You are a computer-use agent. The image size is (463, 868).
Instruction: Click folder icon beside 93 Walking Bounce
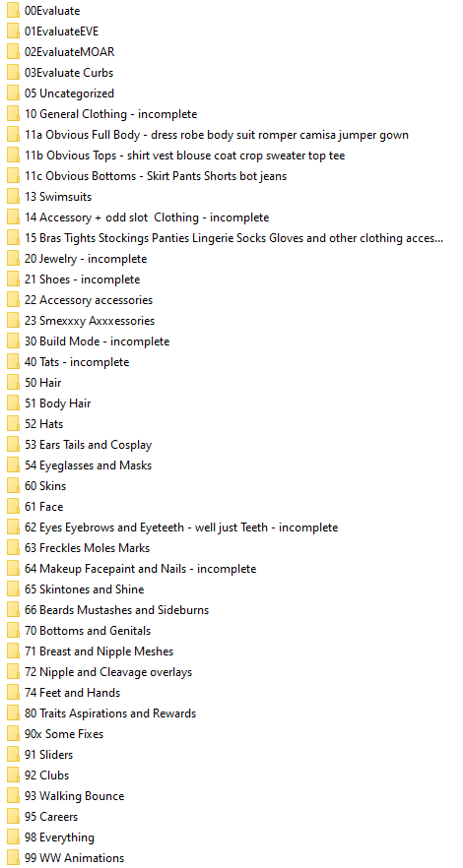13,796
